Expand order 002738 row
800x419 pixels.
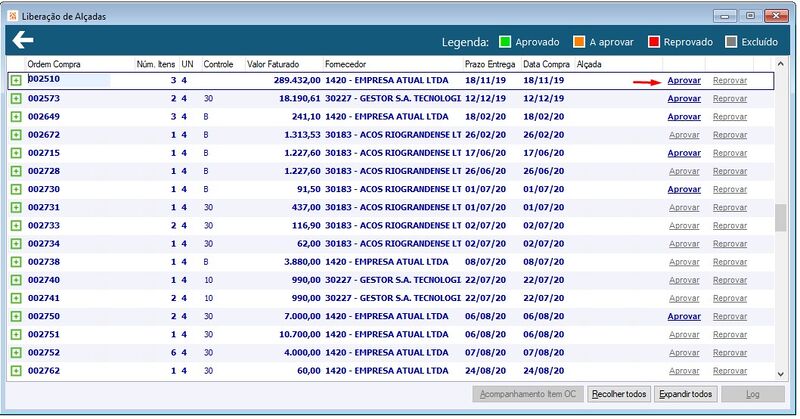(x=16, y=262)
